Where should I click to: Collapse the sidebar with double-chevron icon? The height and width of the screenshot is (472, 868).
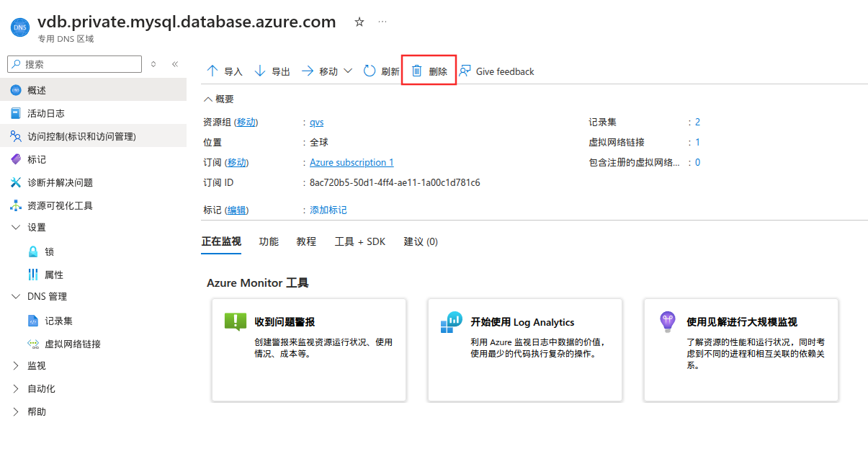tap(174, 64)
